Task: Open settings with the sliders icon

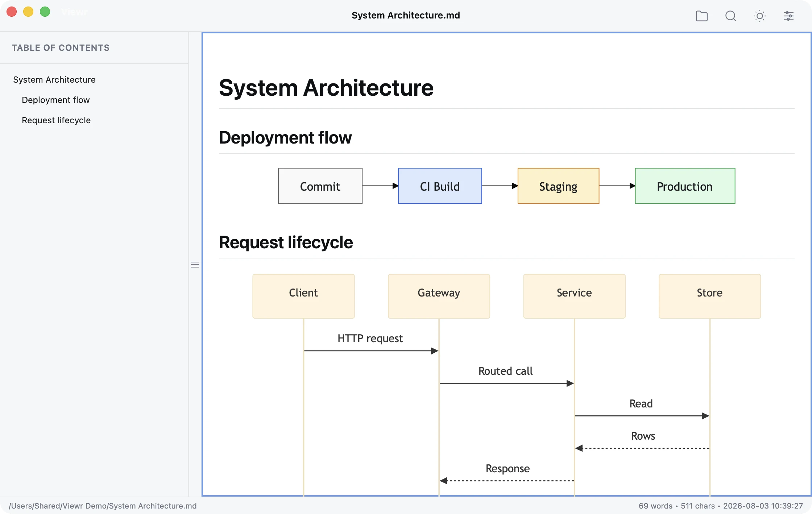Action: 788,16
